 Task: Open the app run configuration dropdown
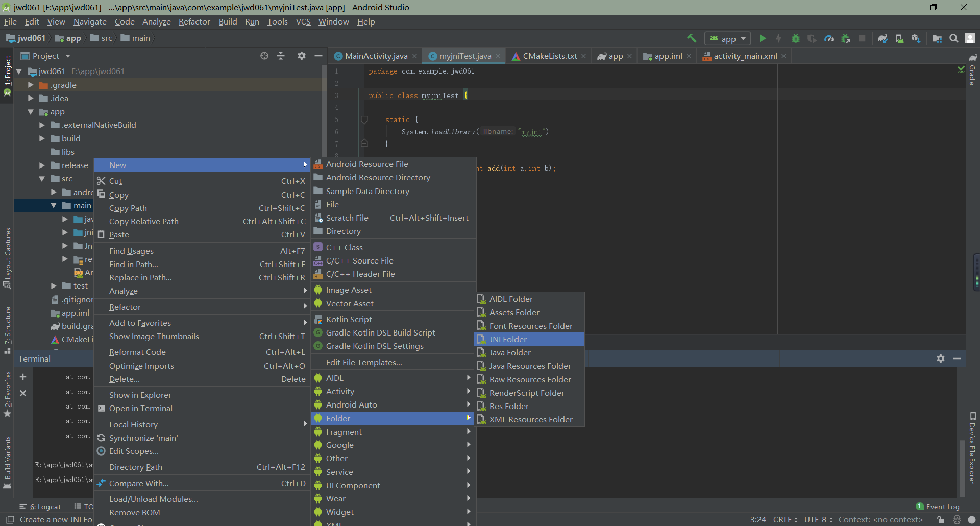point(728,39)
